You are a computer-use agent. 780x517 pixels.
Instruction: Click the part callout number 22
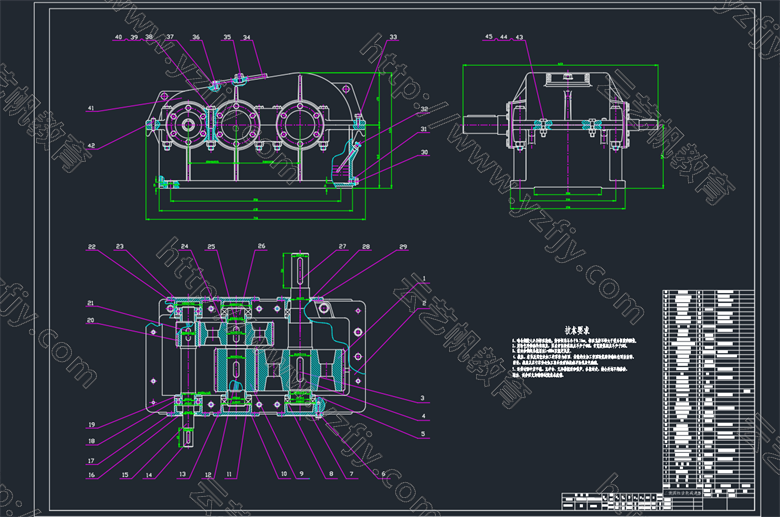(92, 246)
